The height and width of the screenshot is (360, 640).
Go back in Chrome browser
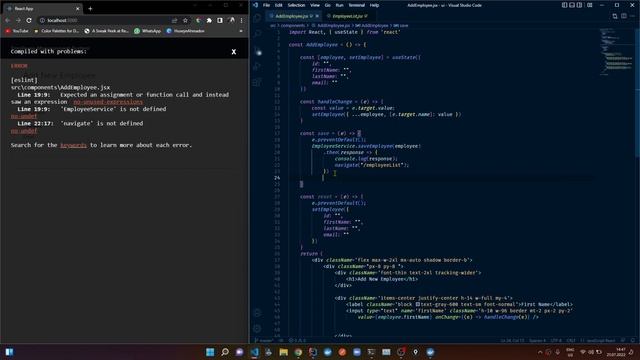pyautogui.click(x=8, y=20)
